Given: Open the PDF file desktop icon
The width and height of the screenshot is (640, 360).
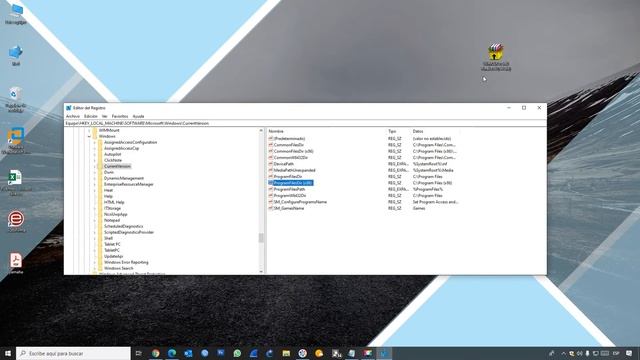Looking at the screenshot, I should tap(16, 263).
